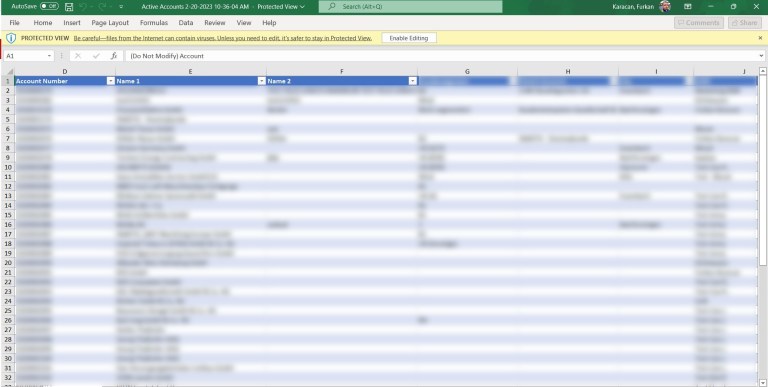Expand the Protected View title dropdown

click(x=302, y=7)
